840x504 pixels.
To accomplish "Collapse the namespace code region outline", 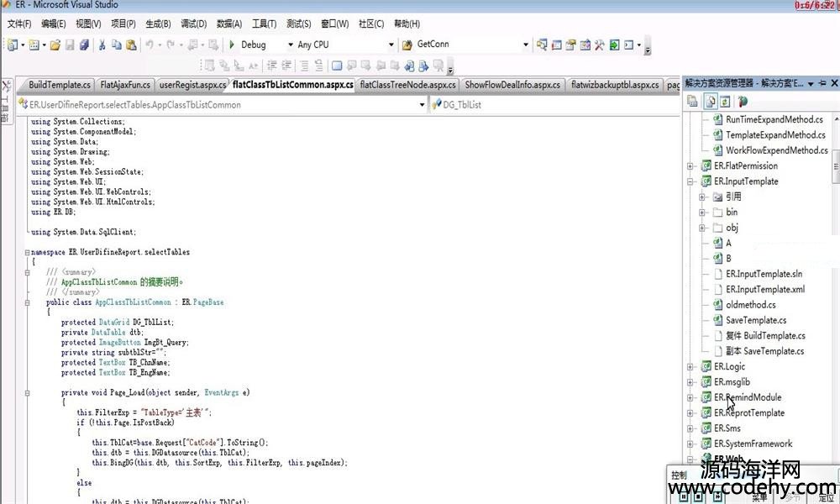I will [27, 252].
